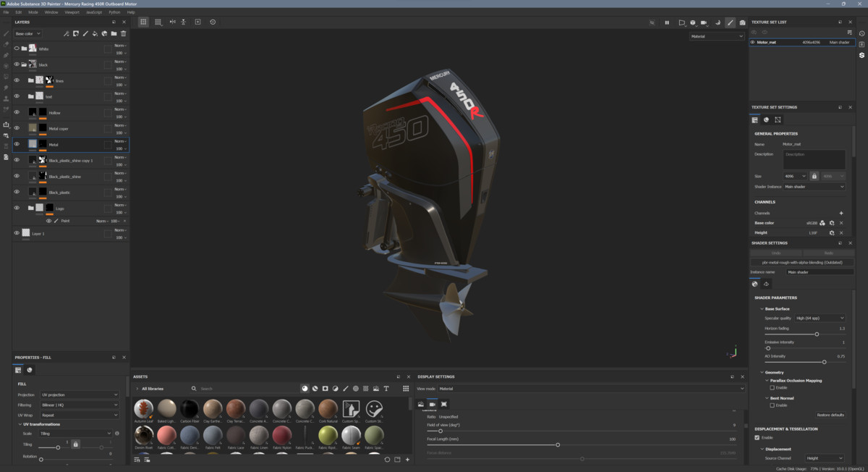This screenshot has width=868, height=472.
Task: Open the History clock icon on right sidebar
Action: click(861, 33)
